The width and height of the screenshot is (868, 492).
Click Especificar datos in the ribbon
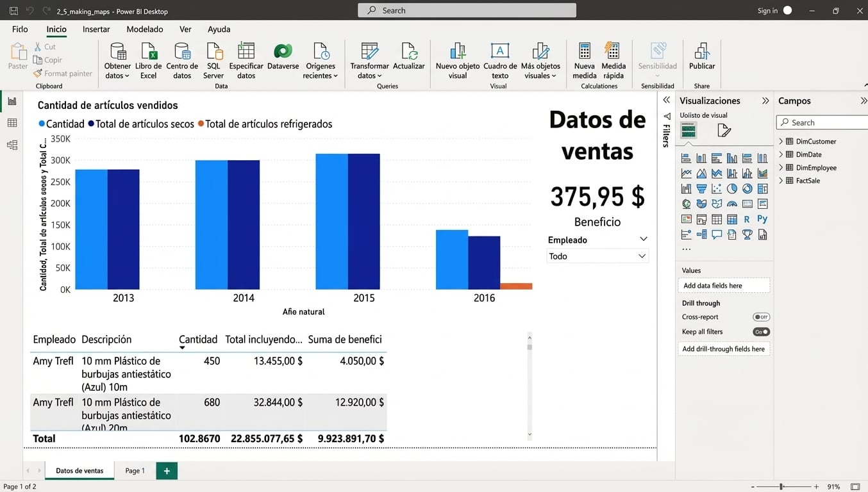coord(246,61)
